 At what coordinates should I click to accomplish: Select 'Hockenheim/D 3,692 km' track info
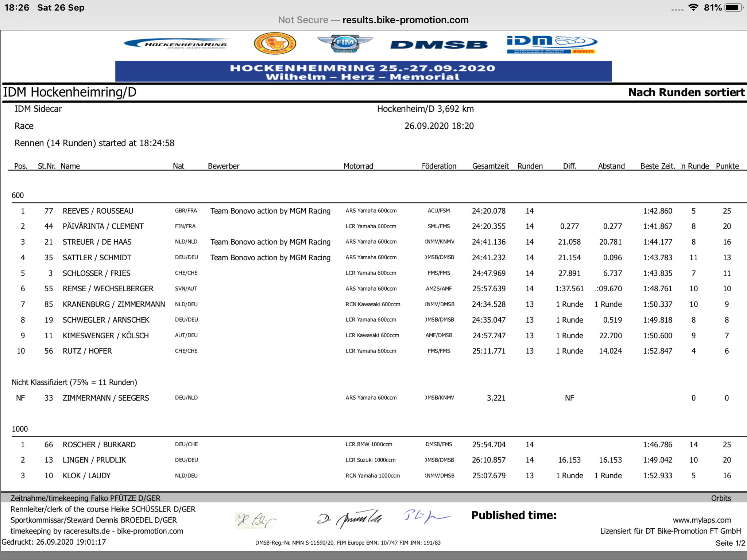point(425,109)
